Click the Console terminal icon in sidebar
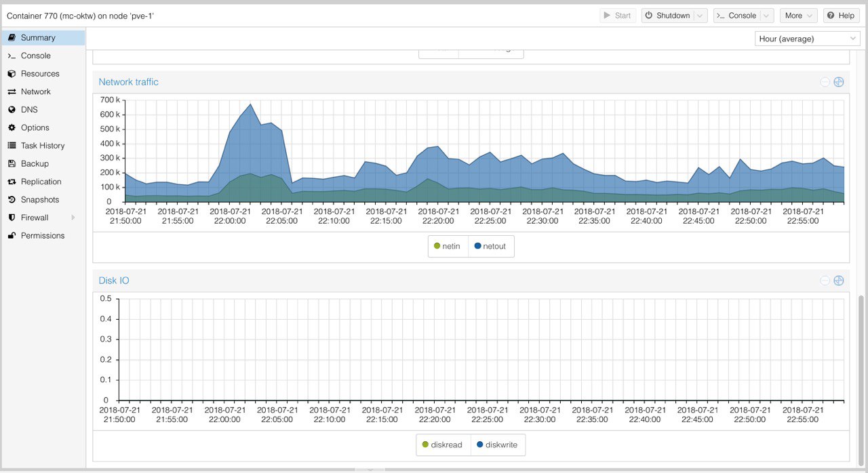Screen dimensions: 868x473 (12, 56)
